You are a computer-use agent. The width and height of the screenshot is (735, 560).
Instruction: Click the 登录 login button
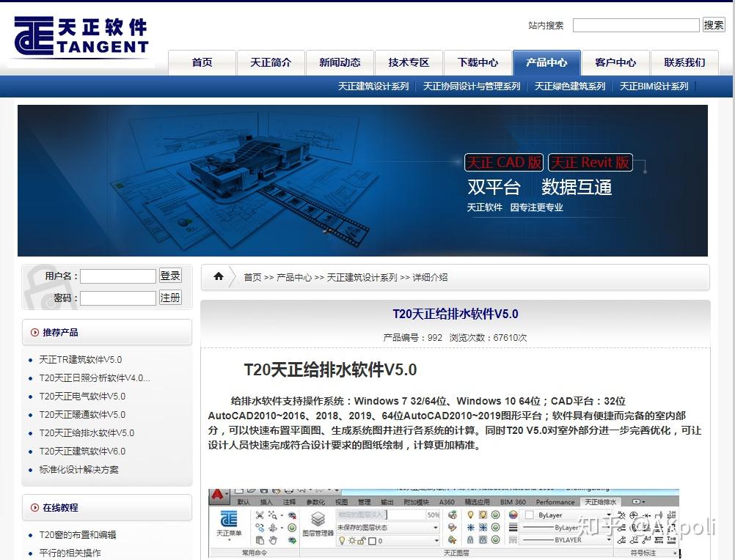click(x=170, y=276)
